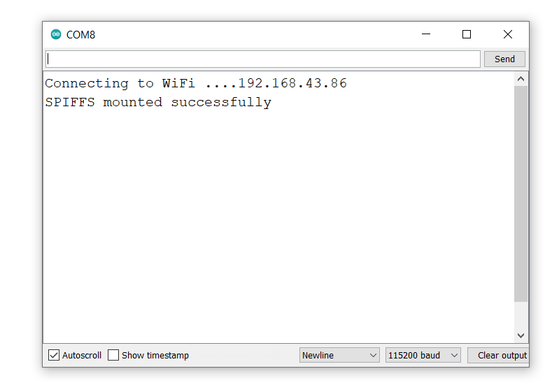Click the vertical scrollbar thumb
The image size is (545, 392).
point(521,192)
